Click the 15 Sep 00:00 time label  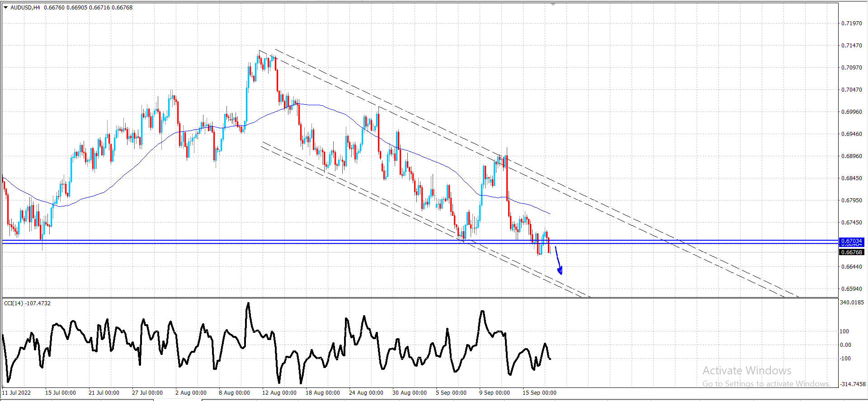(539, 392)
